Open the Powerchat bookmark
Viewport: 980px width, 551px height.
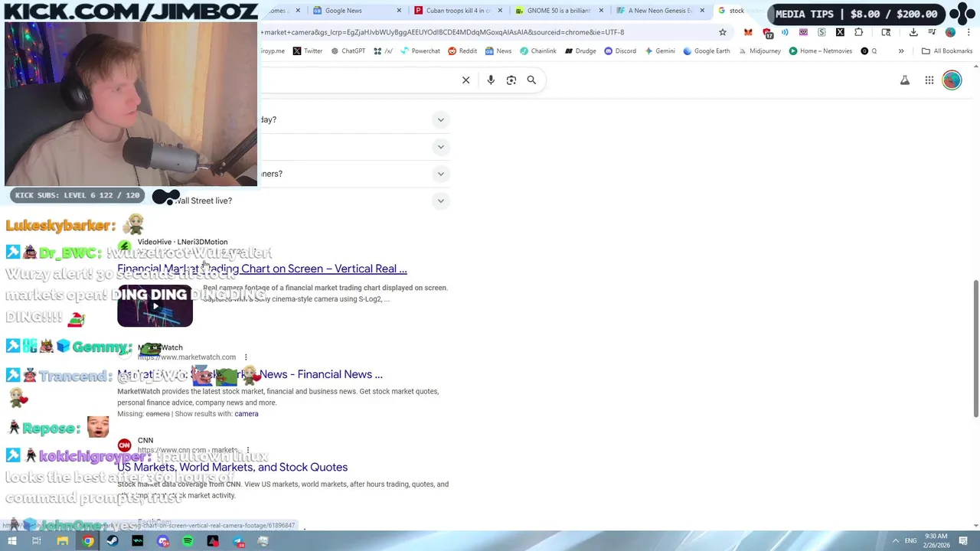tap(420, 51)
